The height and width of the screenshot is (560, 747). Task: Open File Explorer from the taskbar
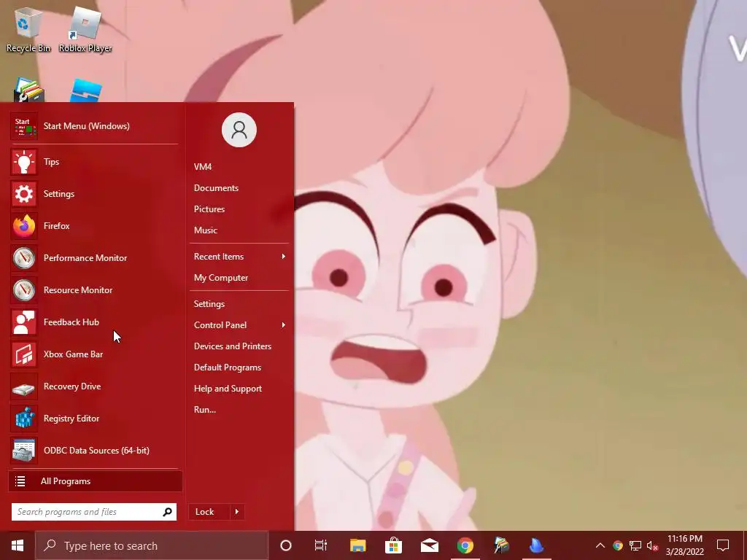click(x=357, y=545)
